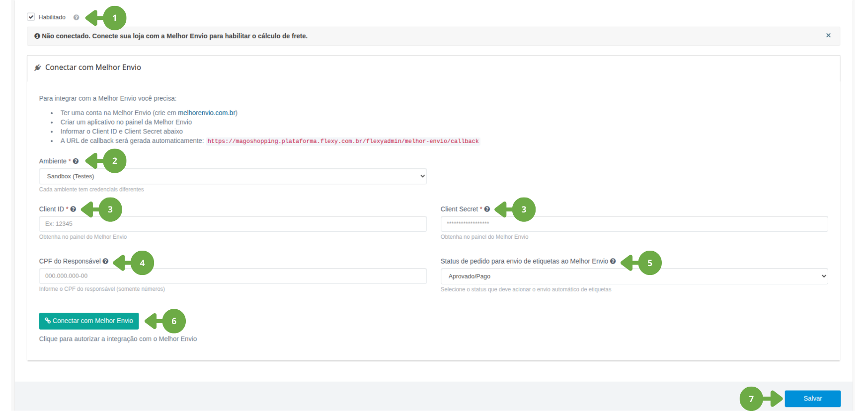Screen dimensions: 868x411
Task: Click the callback URL code text
Action: coord(343,141)
